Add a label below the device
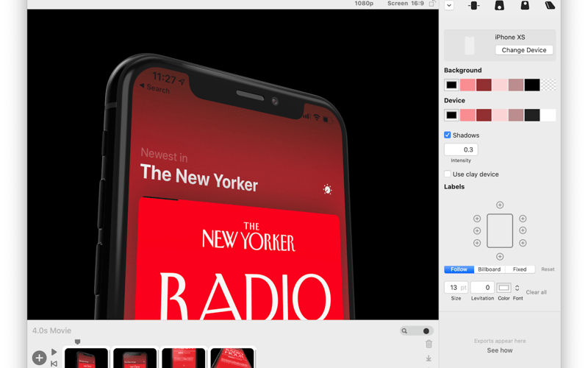Viewport: 588px width, 368px height. point(500,257)
